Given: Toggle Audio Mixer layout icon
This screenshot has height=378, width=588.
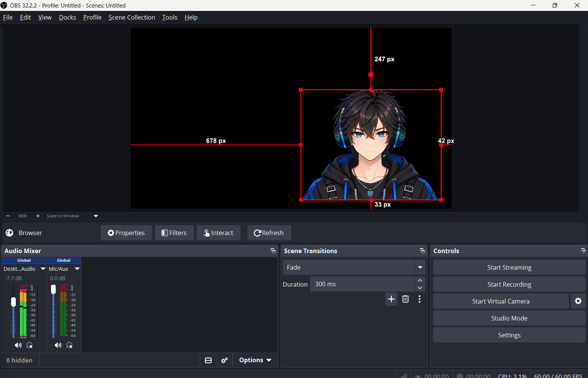Looking at the screenshot, I should coord(208,360).
